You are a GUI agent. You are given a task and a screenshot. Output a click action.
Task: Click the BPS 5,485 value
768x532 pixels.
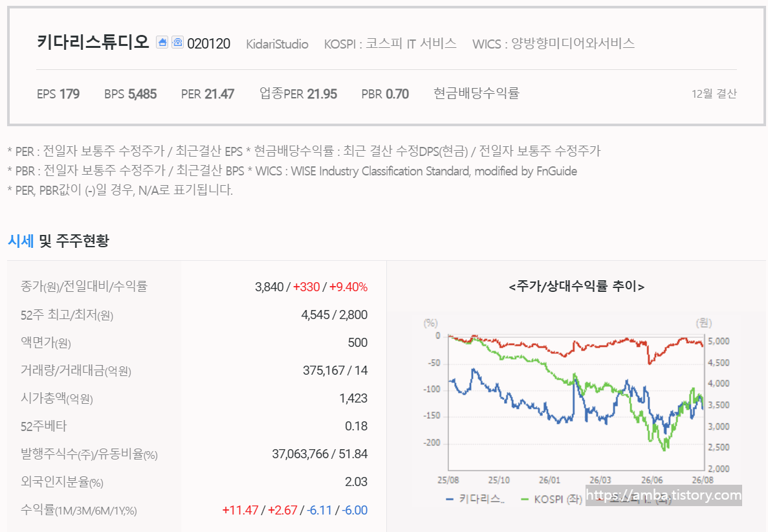pyautogui.click(x=130, y=94)
